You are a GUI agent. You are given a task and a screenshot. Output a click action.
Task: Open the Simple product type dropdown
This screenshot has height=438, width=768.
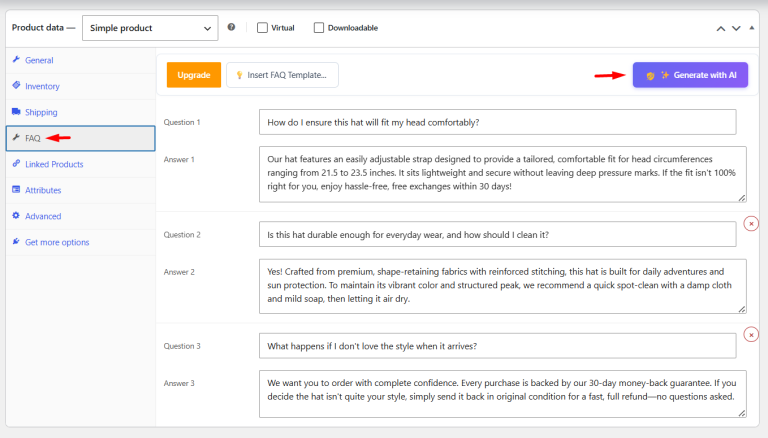[150, 28]
